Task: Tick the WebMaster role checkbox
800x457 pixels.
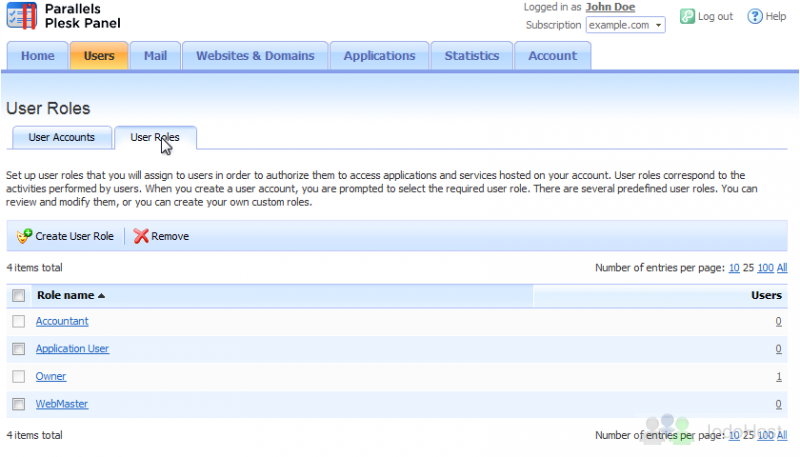Action: click(x=18, y=404)
